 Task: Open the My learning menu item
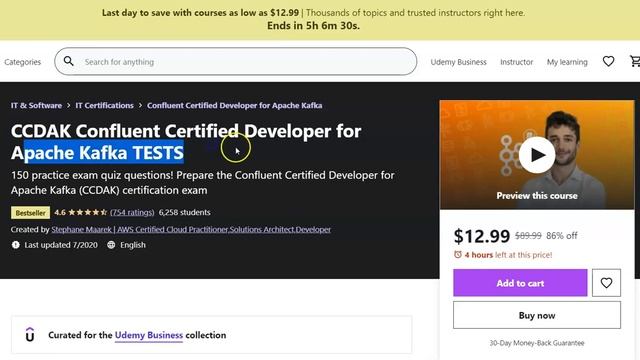pyautogui.click(x=567, y=62)
